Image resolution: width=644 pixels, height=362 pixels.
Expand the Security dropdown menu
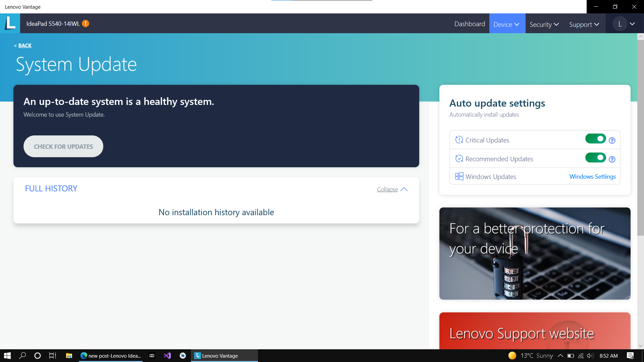(544, 24)
